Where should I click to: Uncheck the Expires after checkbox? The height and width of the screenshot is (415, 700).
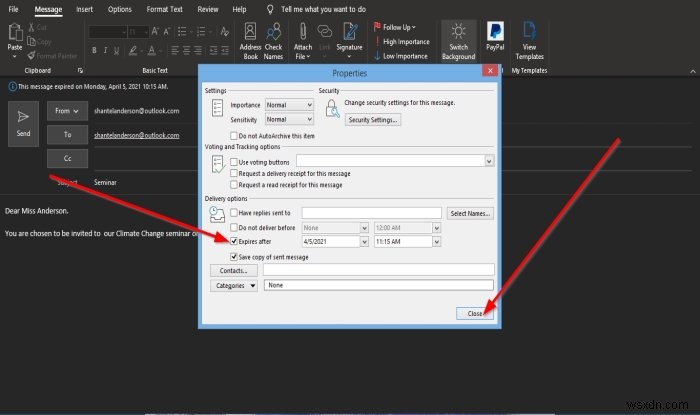coord(233,241)
